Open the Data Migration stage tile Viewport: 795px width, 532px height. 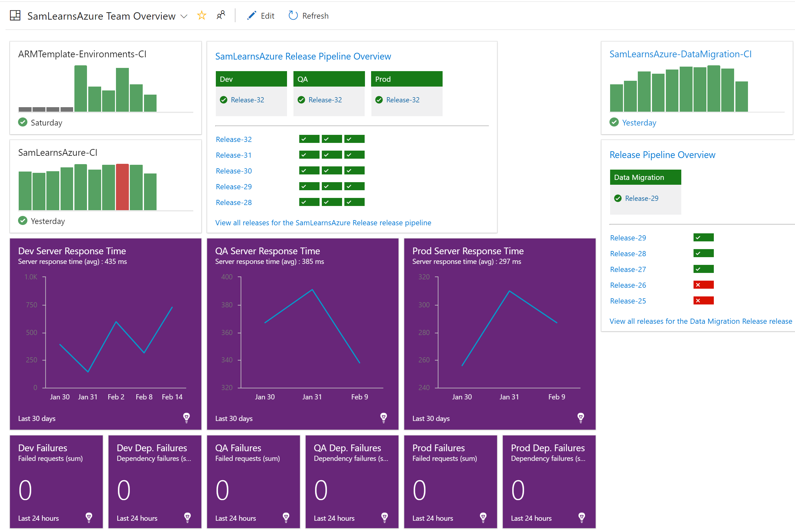tap(645, 177)
